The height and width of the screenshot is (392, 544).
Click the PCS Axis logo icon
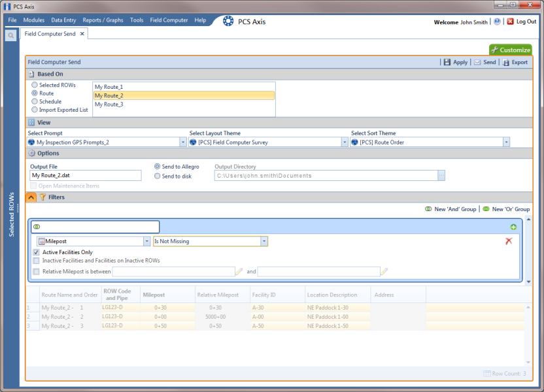(228, 21)
